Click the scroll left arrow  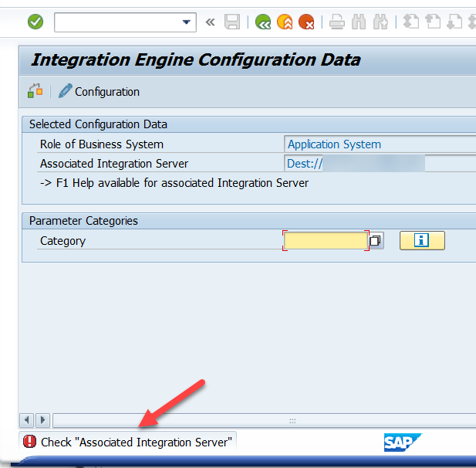27,420
